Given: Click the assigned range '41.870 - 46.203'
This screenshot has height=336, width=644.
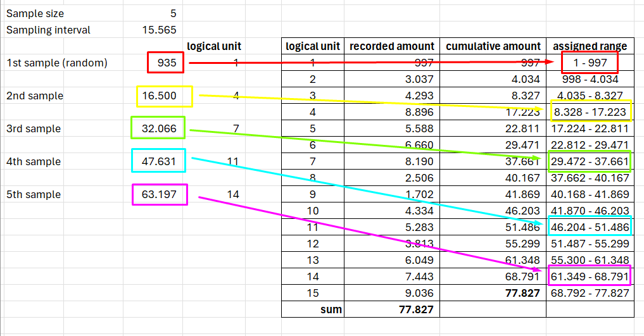Looking at the screenshot, I should (590, 211).
